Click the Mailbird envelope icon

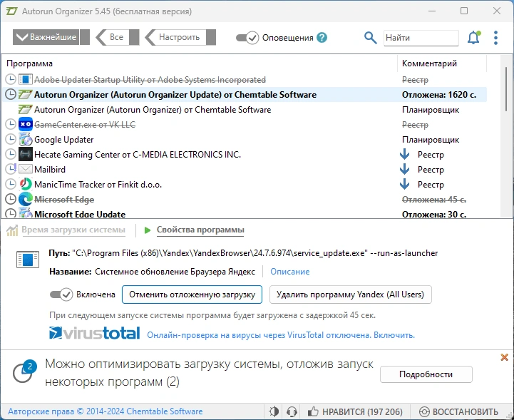[x=25, y=169]
